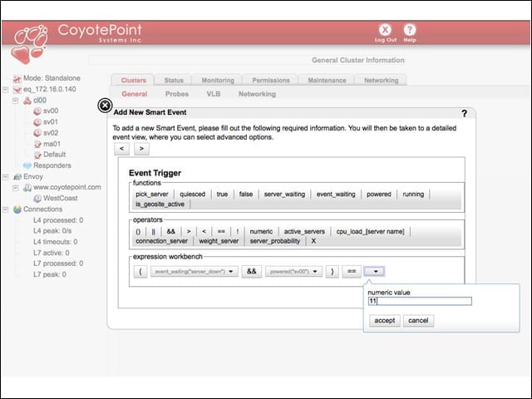Switch to the top-row Networking tab

coord(381,80)
